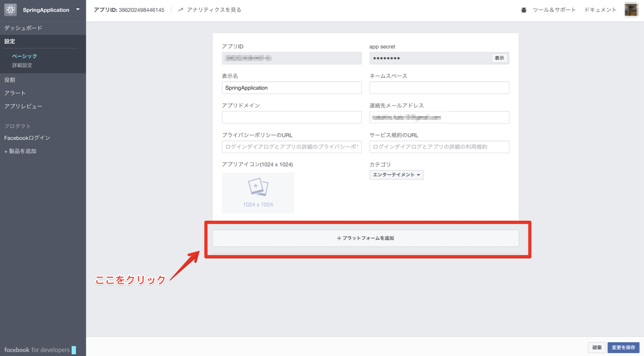Open the SpringApplication app switcher dropdown arrow
644x356 pixels.
(78, 9)
